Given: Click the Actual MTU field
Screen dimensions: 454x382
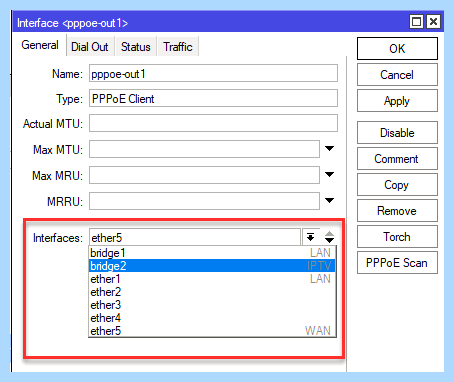Looking at the screenshot, I should tap(213, 123).
